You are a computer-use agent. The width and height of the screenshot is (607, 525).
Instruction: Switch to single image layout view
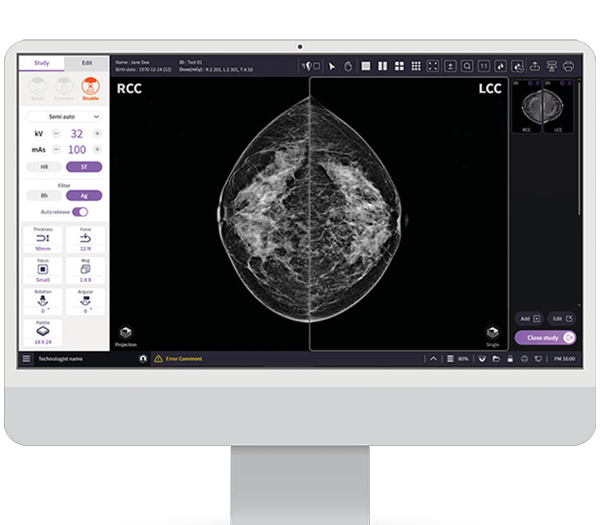point(366,66)
